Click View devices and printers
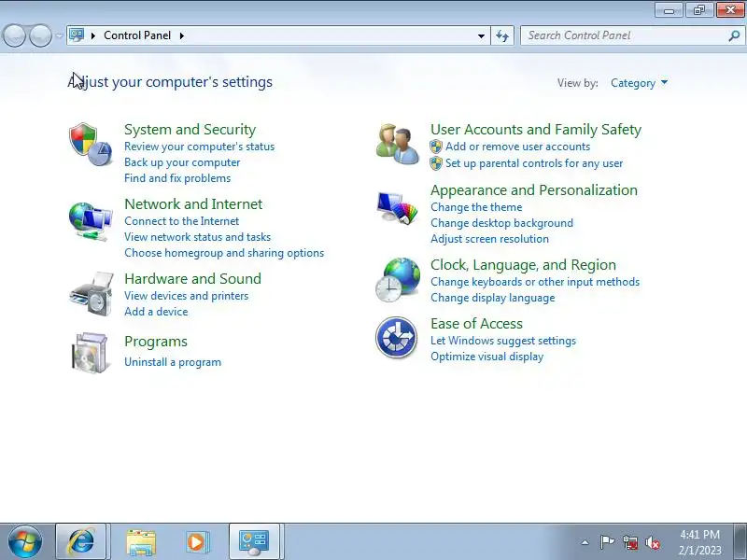The image size is (747, 560). click(186, 296)
